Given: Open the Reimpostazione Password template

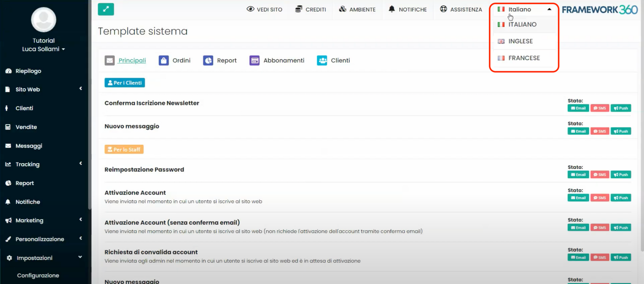Looking at the screenshot, I should (144, 169).
